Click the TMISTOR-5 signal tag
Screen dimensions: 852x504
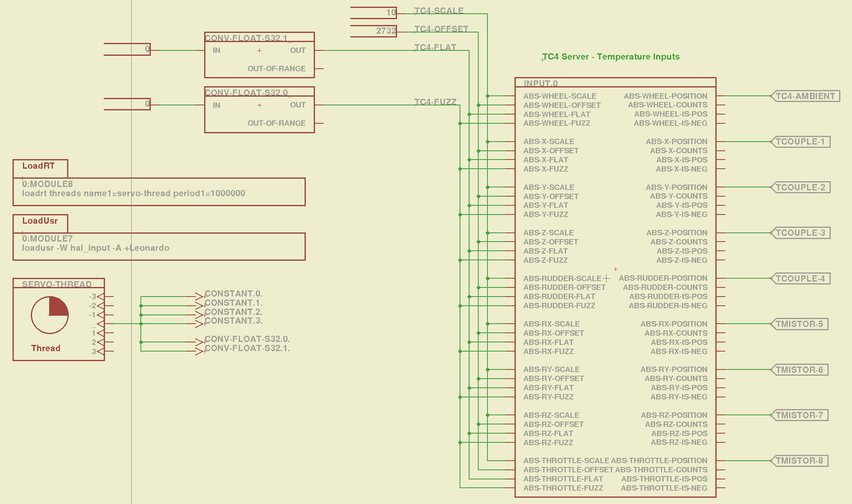(x=799, y=324)
